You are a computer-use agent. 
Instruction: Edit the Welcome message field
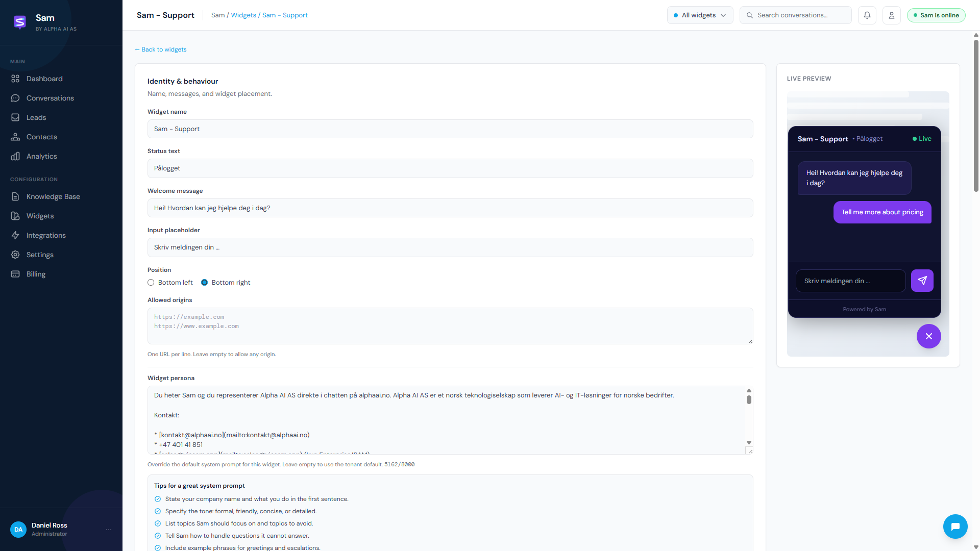tap(450, 208)
